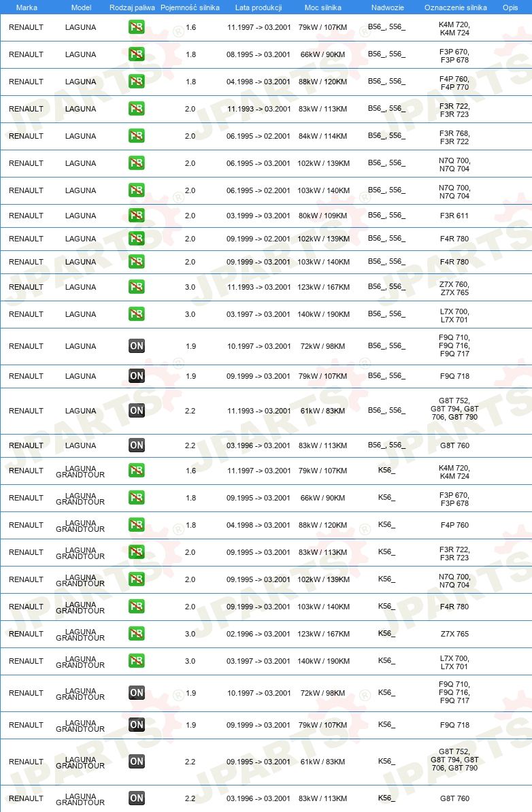Screen dimensions: 532x812
Task: Click the Model column header
Action: click(82, 7)
